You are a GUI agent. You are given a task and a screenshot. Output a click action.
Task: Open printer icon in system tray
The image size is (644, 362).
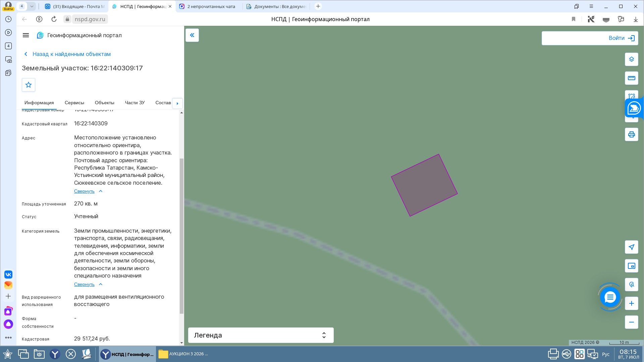click(553, 354)
